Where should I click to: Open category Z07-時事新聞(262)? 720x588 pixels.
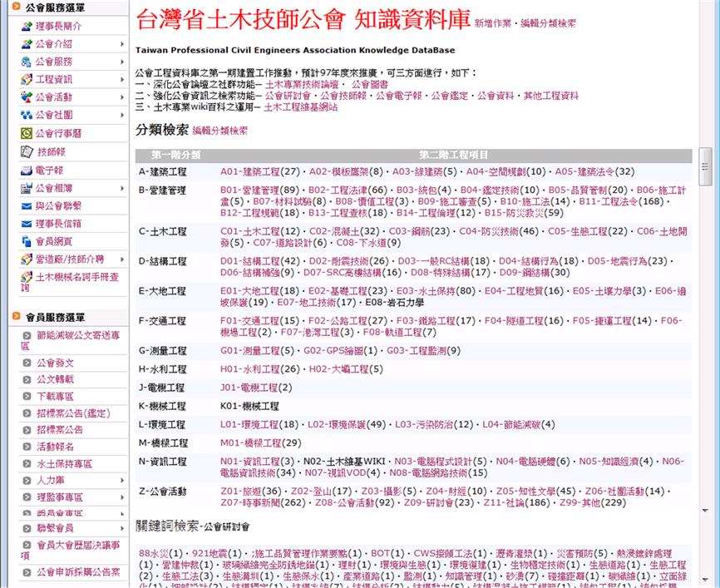tap(263, 502)
